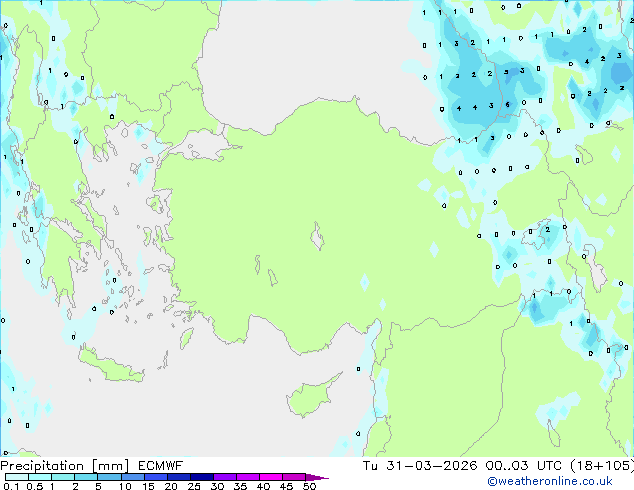Screen dimensions: 634x490
Task: Pick the 35–40 mm legend color swatch
Action: click(248, 477)
